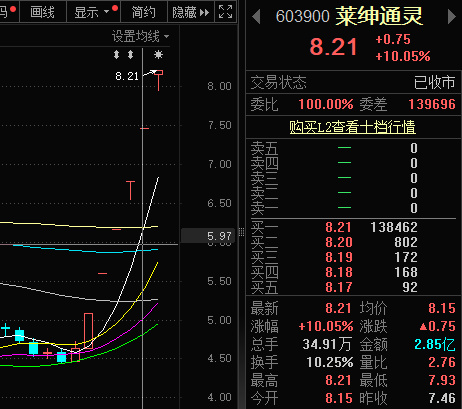Go to next stock with right arrow
This screenshot has width=462, height=409.
pyautogui.click(x=452, y=17)
